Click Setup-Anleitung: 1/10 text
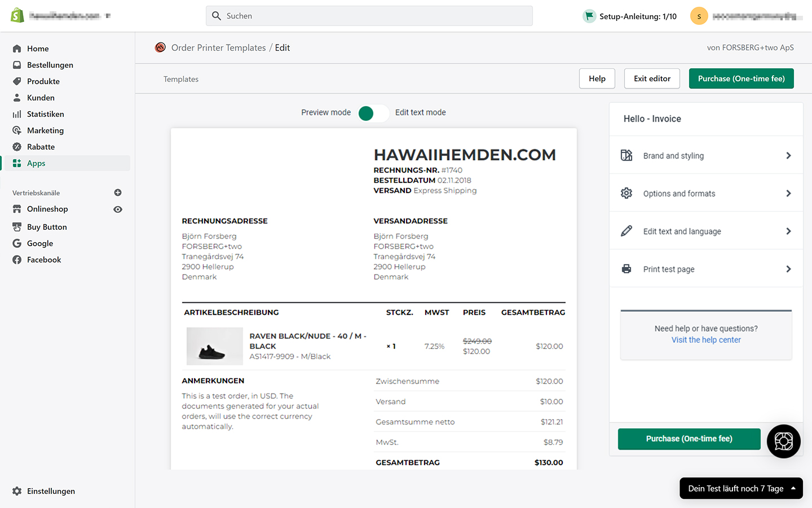 (638, 16)
